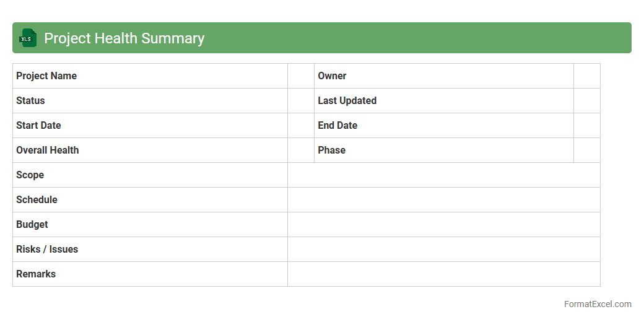The height and width of the screenshot is (322, 644).
Task: Click the empty value field beside Scope
Action: (443, 175)
